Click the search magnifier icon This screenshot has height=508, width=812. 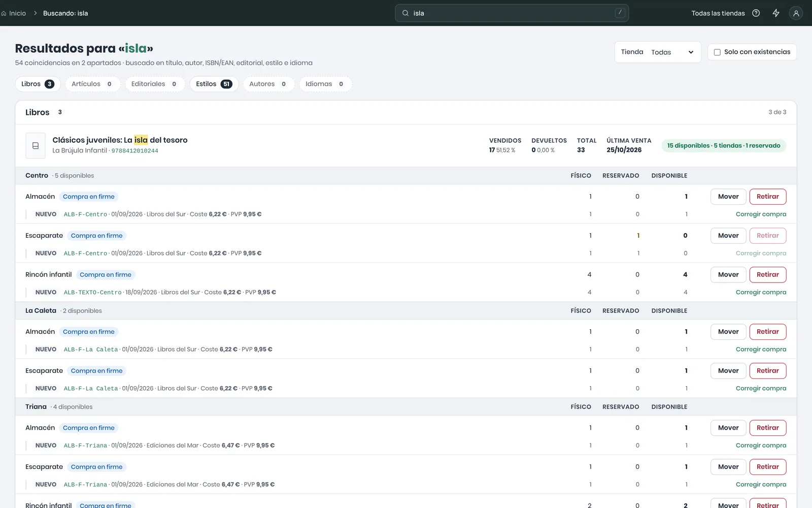[405, 13]
